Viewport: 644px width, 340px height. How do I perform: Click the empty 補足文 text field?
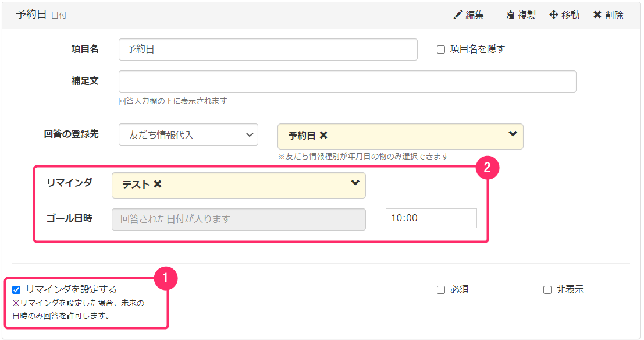[347, 82]
